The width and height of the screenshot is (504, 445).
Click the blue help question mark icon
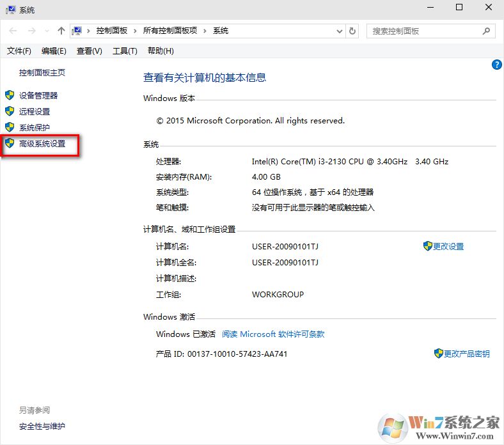point(496,65)
